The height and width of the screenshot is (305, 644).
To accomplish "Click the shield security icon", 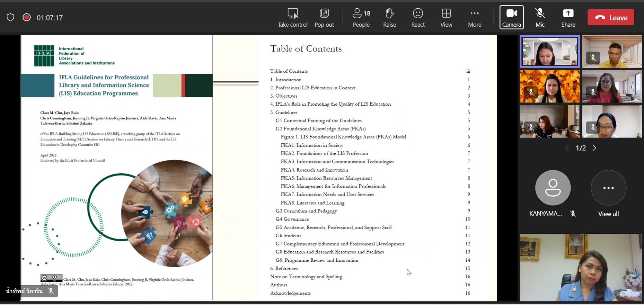I will (10, 17).
